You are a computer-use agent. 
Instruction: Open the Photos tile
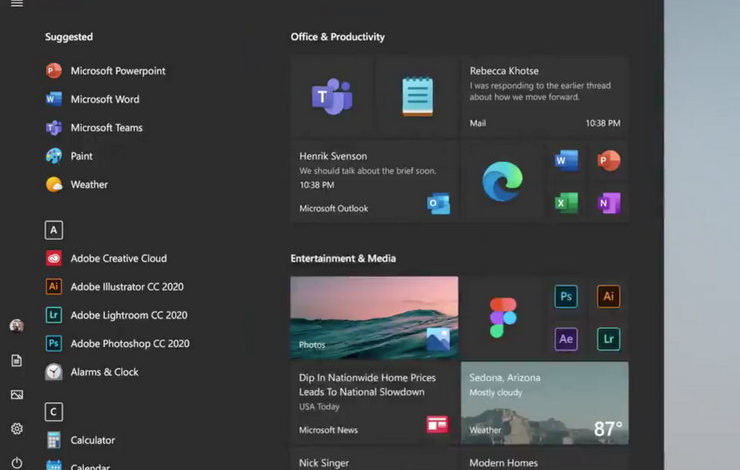pyautogui.click(x=374, y=318)
